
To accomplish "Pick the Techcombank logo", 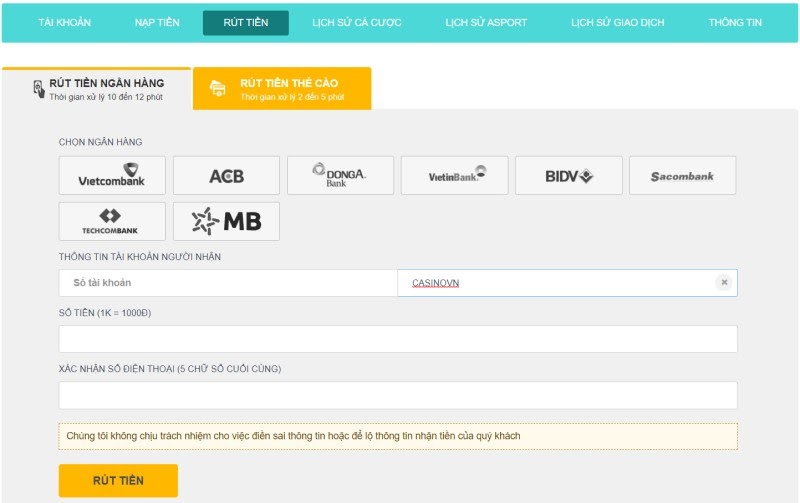I will point(112,221).
